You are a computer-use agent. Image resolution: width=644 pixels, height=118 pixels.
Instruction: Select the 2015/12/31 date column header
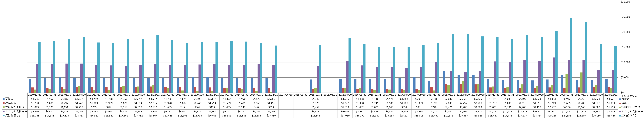point(315,95)
